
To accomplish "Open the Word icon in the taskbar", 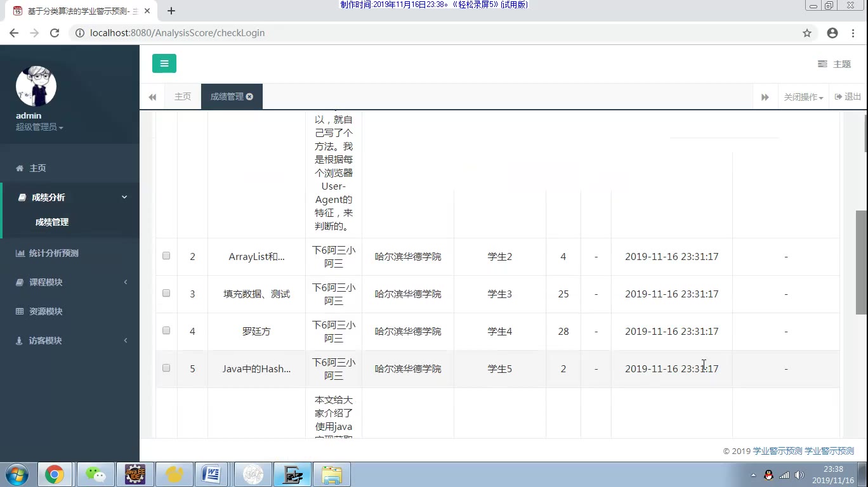I will (x=211, y=474).
